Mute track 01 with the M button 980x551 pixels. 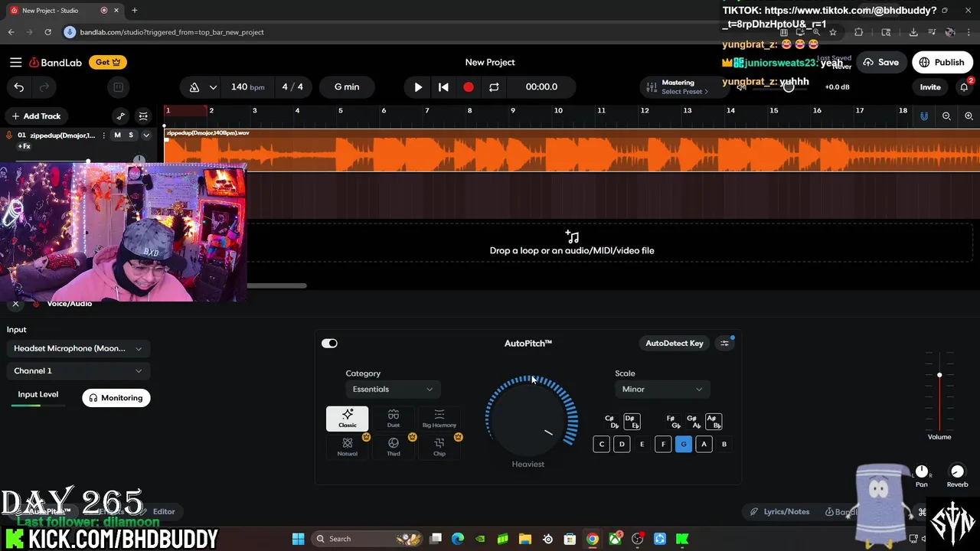click(x=117, y=135)
